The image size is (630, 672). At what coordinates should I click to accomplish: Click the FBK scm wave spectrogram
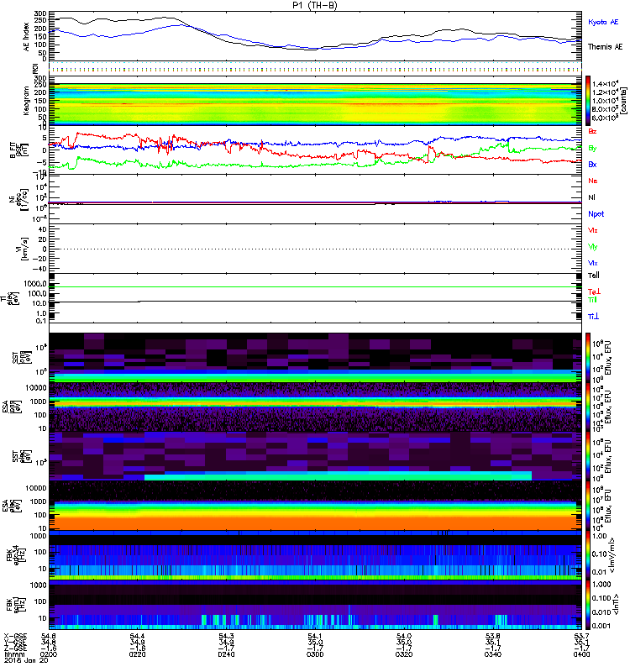315,605
